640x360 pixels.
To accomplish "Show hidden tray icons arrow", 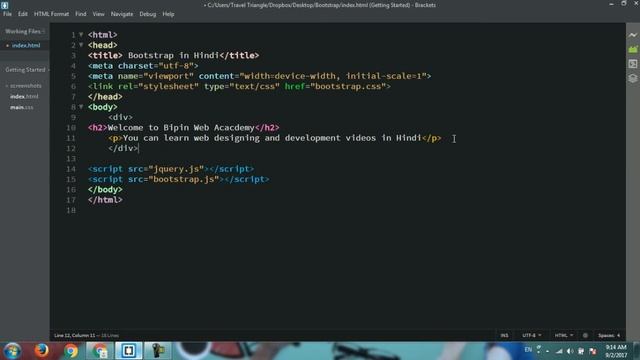I will pos(547,351).
